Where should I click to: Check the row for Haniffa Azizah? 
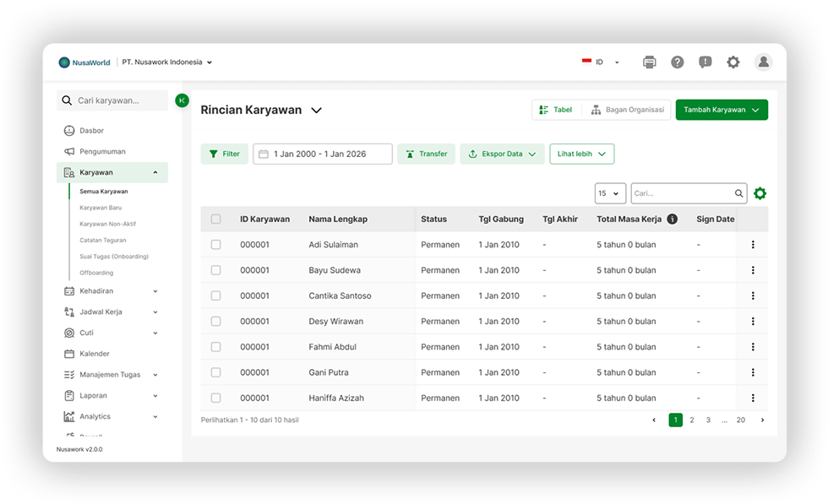[x=215, y=398]
